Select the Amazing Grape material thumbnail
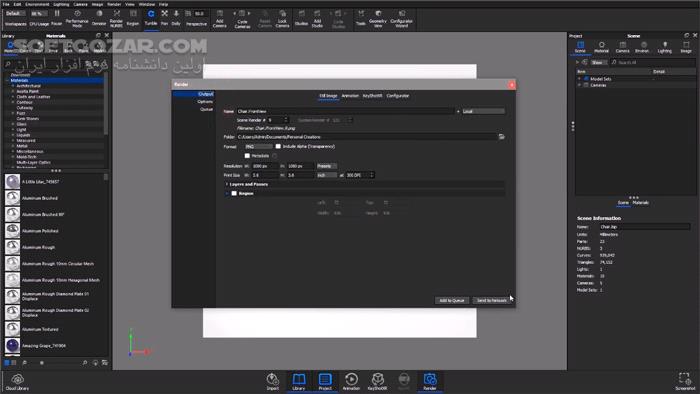 pos(12,346)
